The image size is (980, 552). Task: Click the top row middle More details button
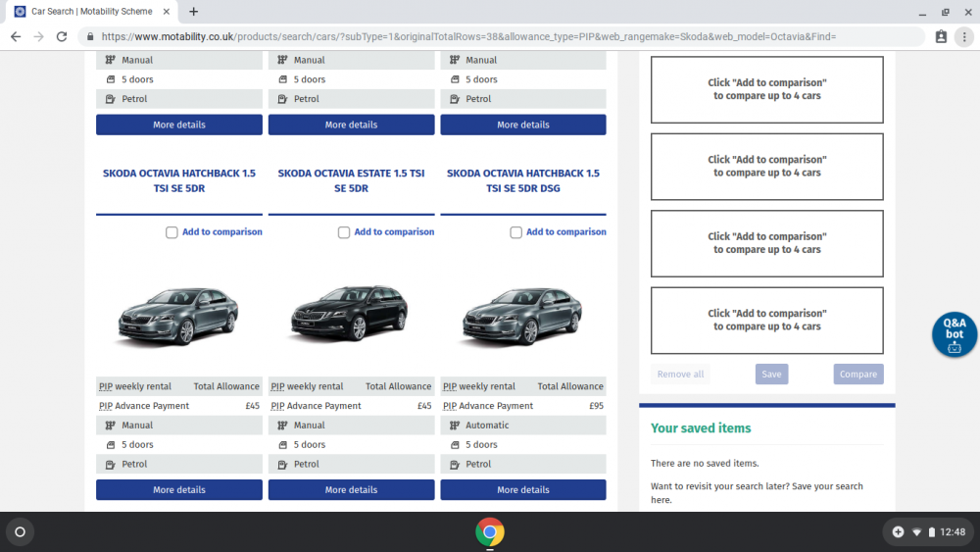tap(351, 125)
